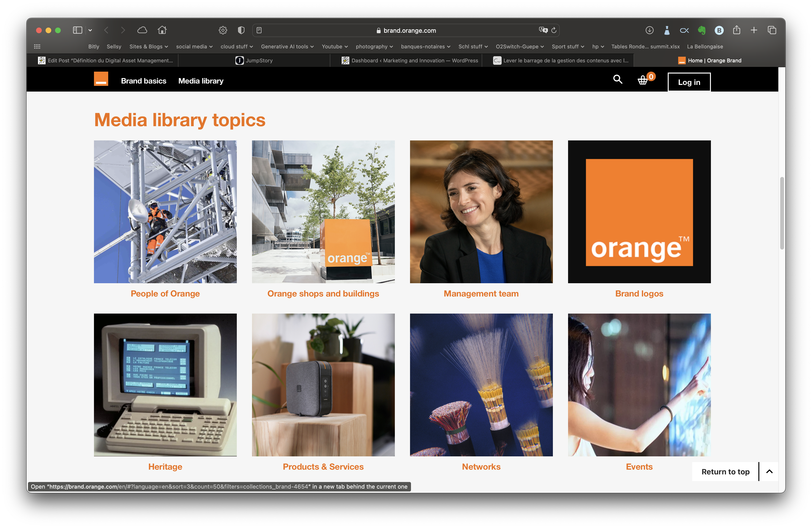
Task: Click the Orange square logo in site header
Action: 101,79
